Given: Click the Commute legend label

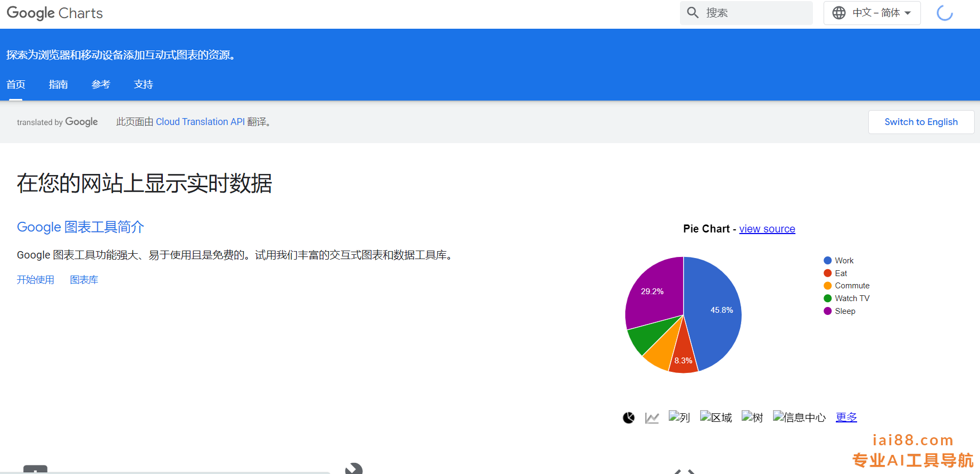Looking at the screenshot, I should [x=852, y=286].
